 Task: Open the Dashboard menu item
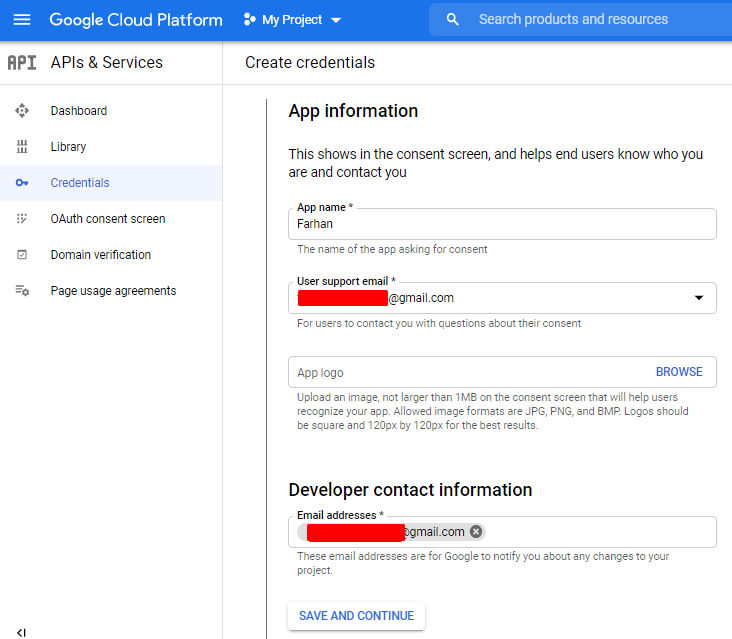tap(111, 111)
